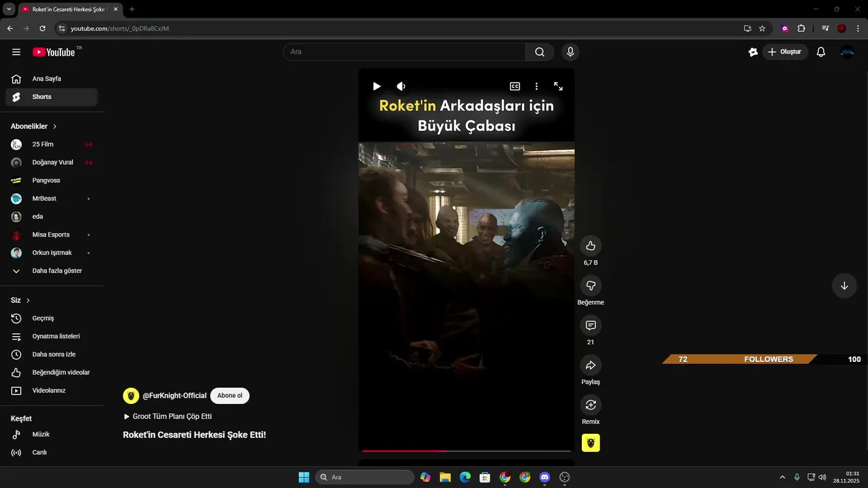
Task: Open the notifications bell
Action: 821,52
